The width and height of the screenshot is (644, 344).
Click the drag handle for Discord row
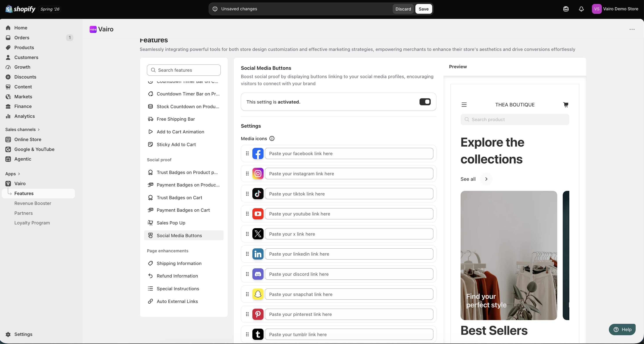pyautogui.click(x=247, y=274)
